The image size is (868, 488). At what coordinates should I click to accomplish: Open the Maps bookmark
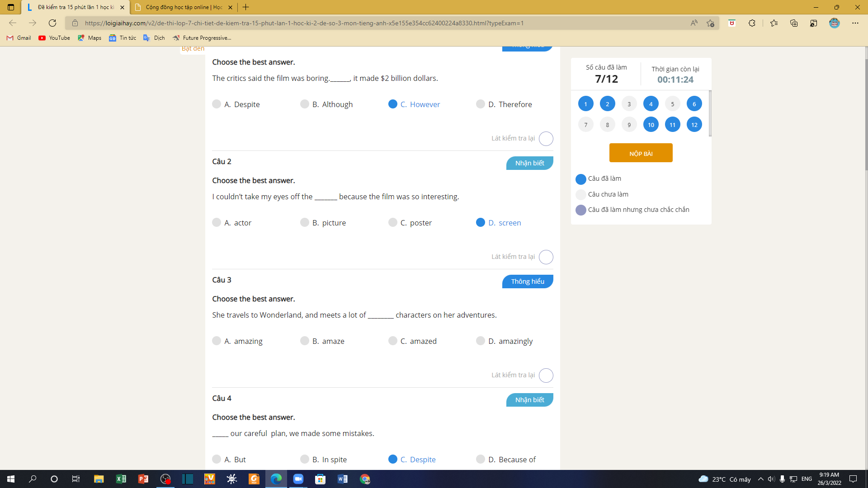90,38
